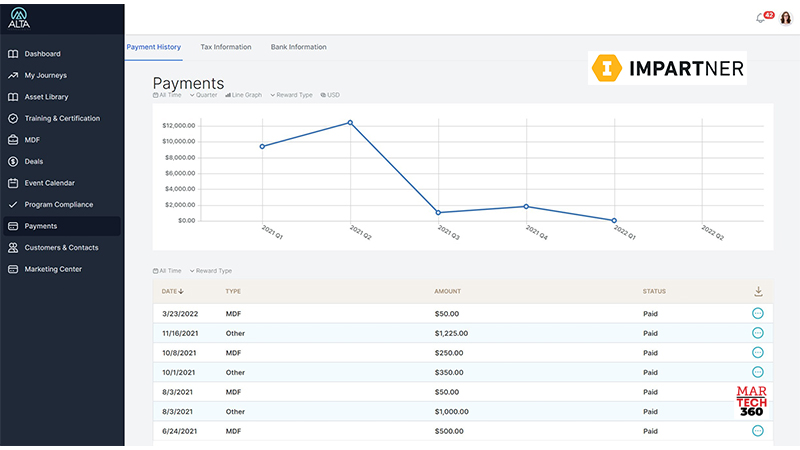Change USD currency selector
The image size is (800, 450).
click(x=330, y=95)
